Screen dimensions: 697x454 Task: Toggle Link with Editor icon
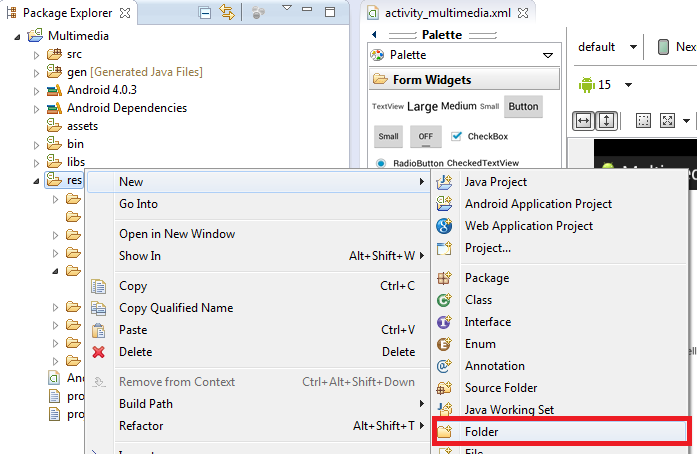[x=227, y=12]
